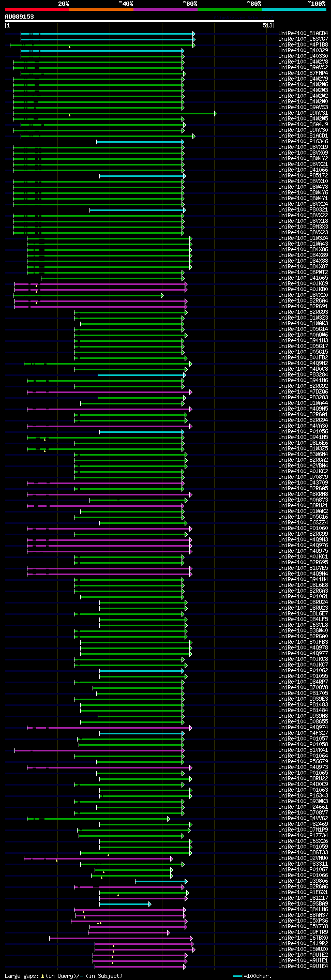Open the UniRef100_Q1WAK3 hit label
This screenshot has width=331, height=980.
303,324
